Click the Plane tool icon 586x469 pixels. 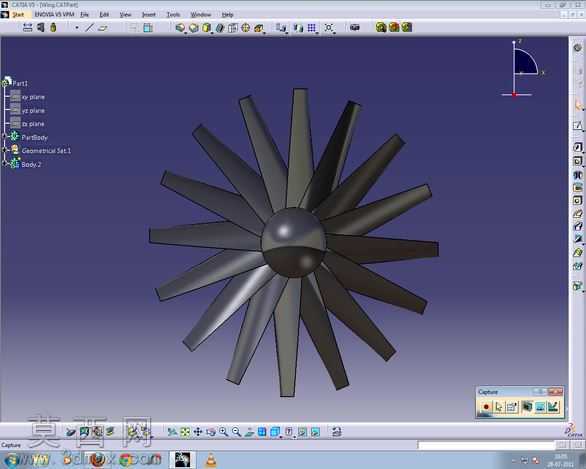pos(102,28)
